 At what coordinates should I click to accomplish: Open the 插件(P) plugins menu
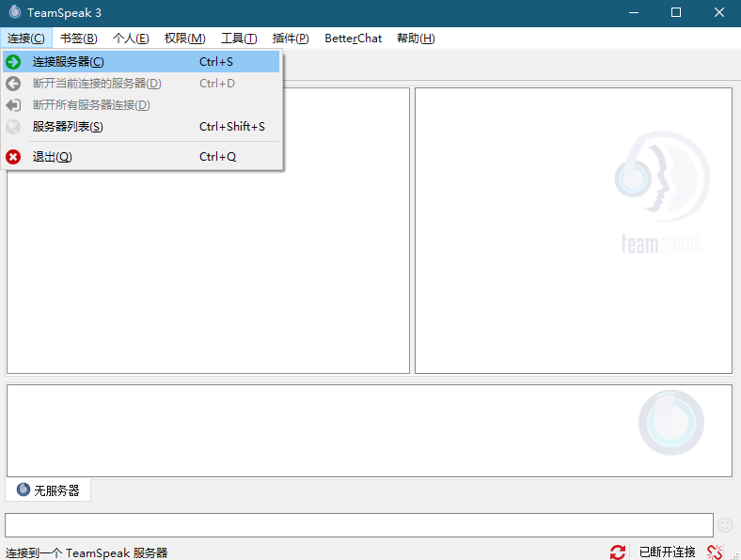(x=291, y=39)
